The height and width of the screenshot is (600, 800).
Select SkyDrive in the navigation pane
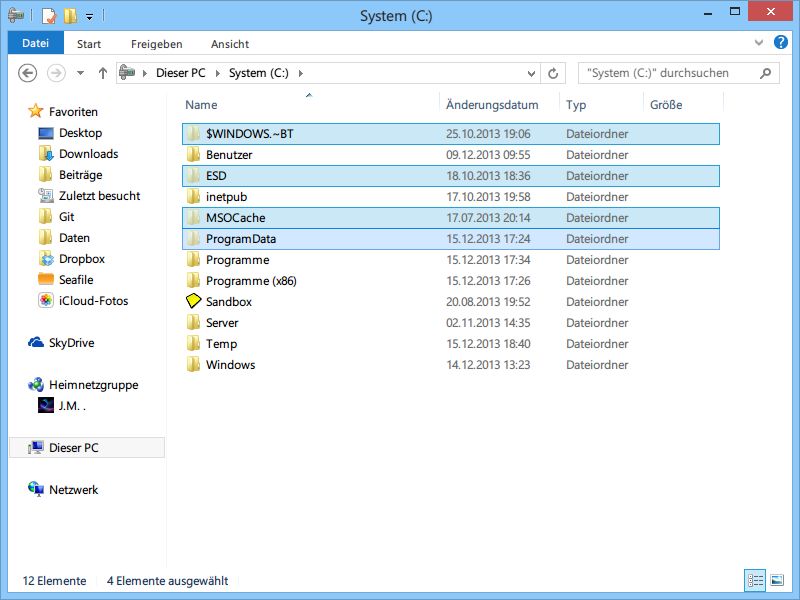click(x=71, y=342)
